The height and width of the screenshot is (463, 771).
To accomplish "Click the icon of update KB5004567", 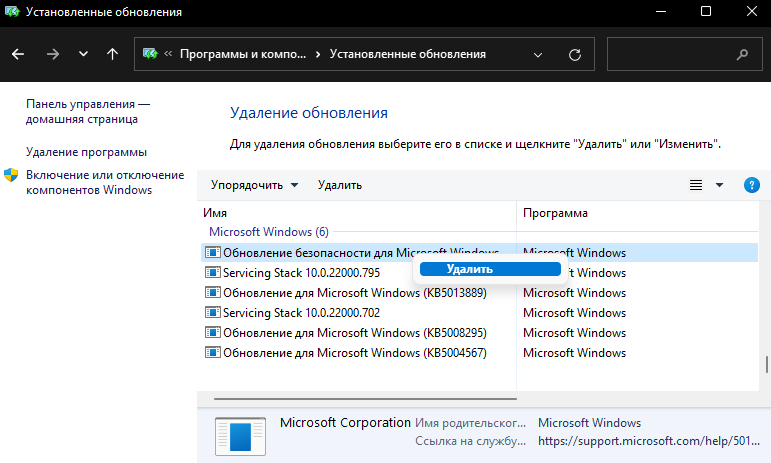I will [212, 352].
